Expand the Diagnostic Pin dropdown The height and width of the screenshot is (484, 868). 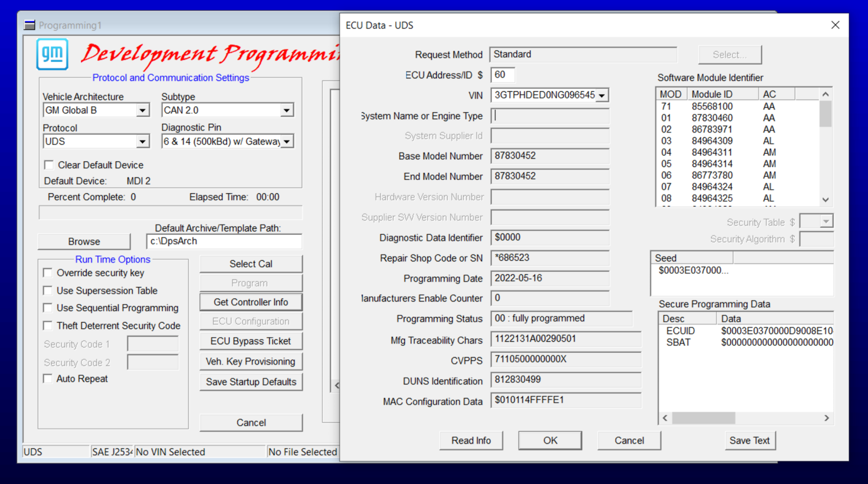coord(287,142)
